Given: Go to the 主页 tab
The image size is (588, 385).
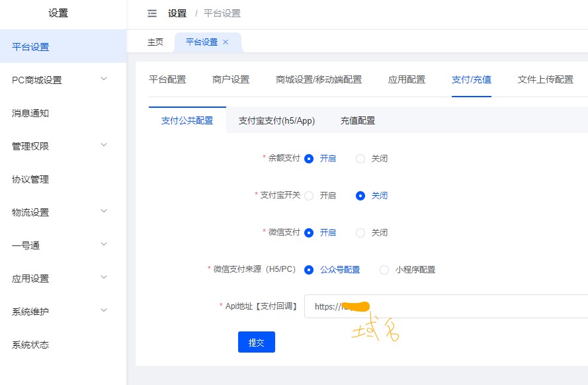Looking at the screenshot, I should click(x=155, y=42).
